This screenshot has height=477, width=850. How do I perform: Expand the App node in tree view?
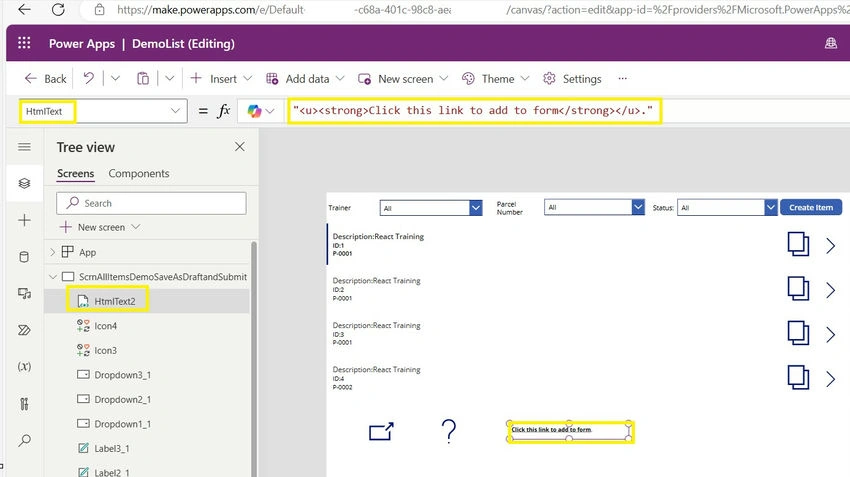click(53, 252)
